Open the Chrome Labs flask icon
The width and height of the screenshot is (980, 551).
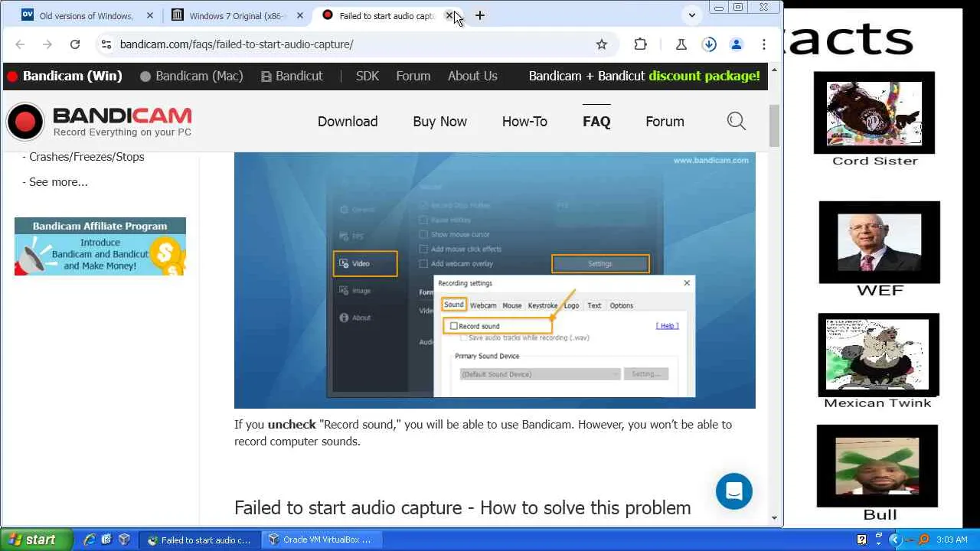pos(681,44)
